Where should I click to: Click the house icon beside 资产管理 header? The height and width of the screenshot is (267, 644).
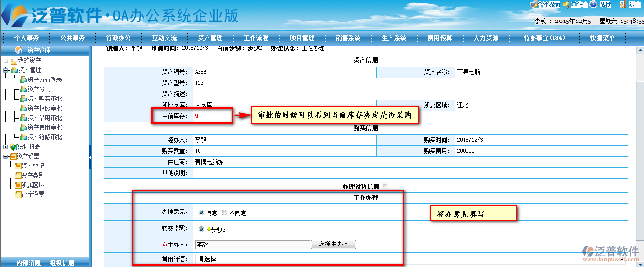(19, 50)
